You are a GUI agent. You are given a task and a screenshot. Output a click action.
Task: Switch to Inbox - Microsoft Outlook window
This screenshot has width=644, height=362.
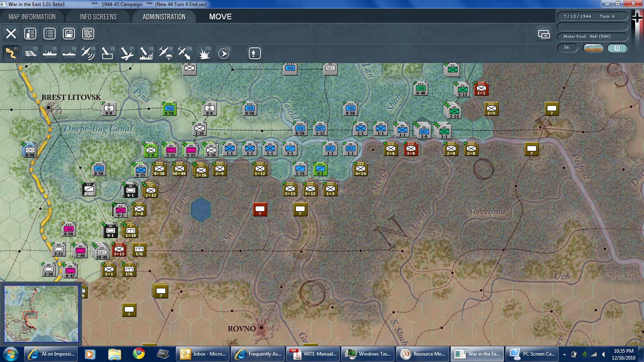click(x=202, y=354)
